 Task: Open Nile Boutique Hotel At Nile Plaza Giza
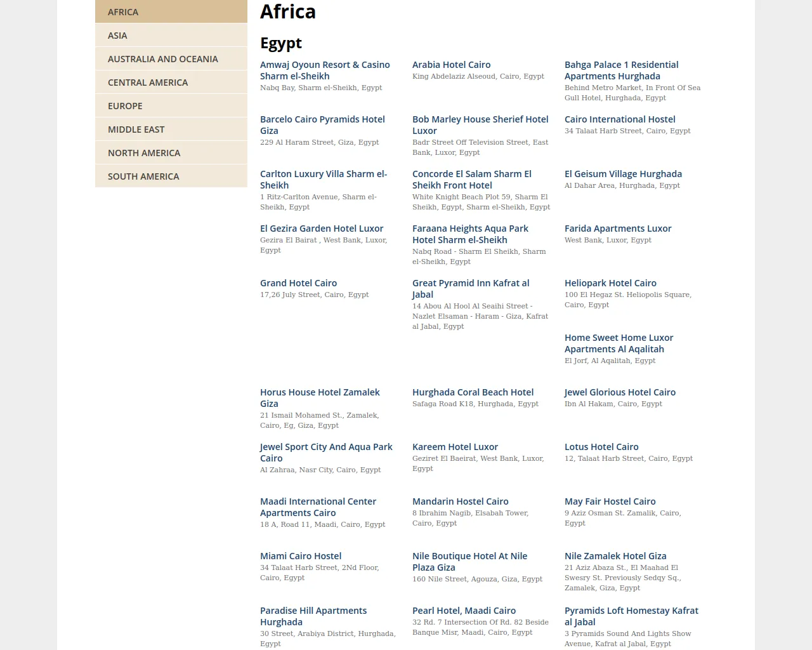click(x=469, y=562)
